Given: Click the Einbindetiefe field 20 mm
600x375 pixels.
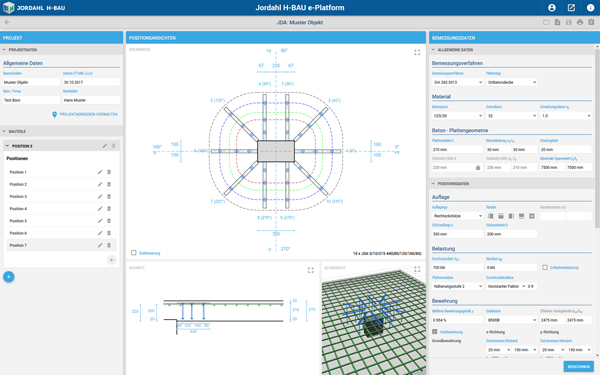Looking at the screenshot, I should point(566,150).
